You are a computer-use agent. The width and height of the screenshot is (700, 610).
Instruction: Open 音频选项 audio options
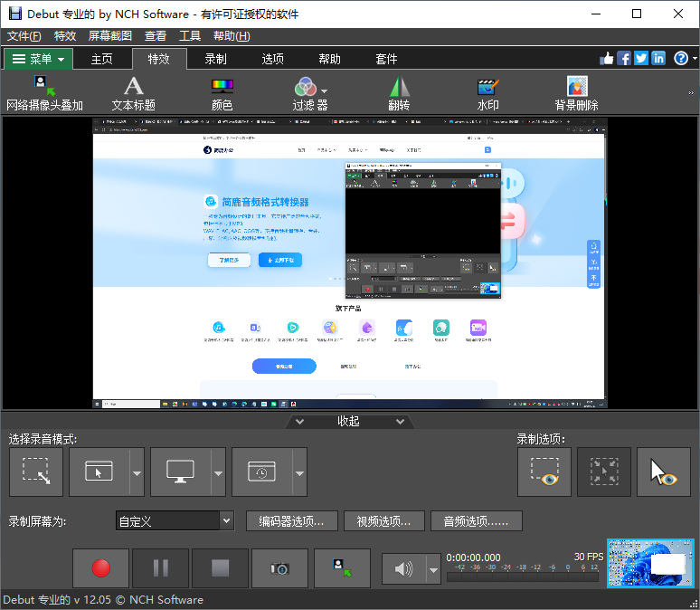tap(476, 521)
